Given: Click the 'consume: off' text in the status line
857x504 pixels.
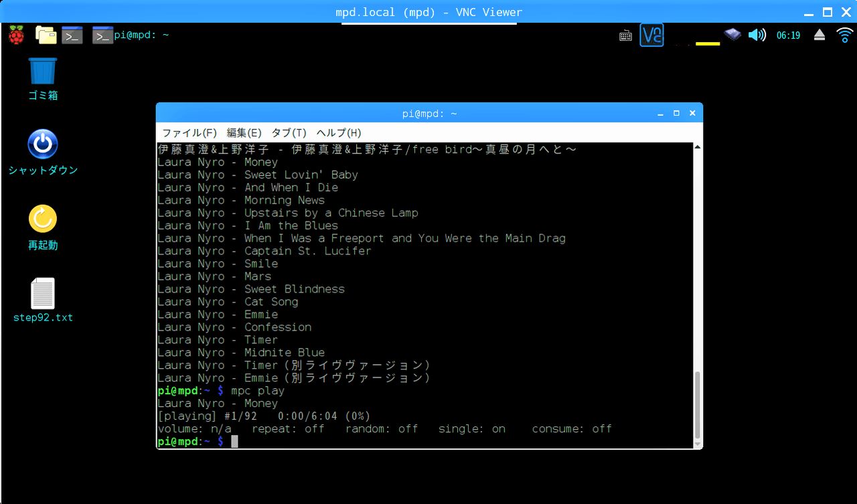Looking at the screenshot, I should pos(572,429).
